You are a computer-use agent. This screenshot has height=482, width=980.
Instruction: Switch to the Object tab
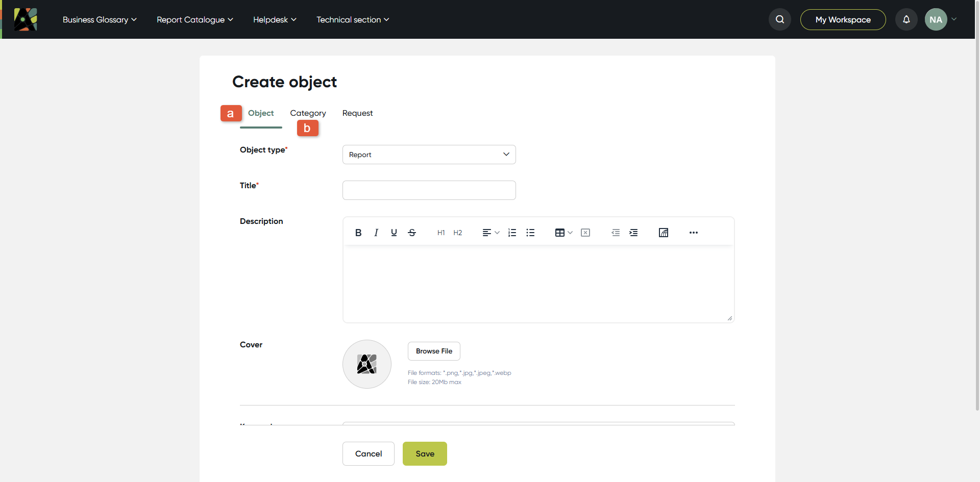(261, 113)
